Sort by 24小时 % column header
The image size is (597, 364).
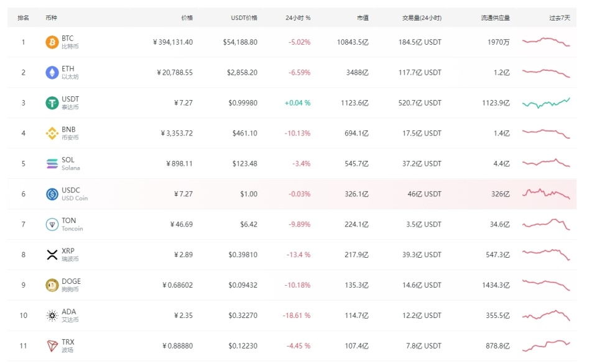pyautogui.click(x=298, y=18)
